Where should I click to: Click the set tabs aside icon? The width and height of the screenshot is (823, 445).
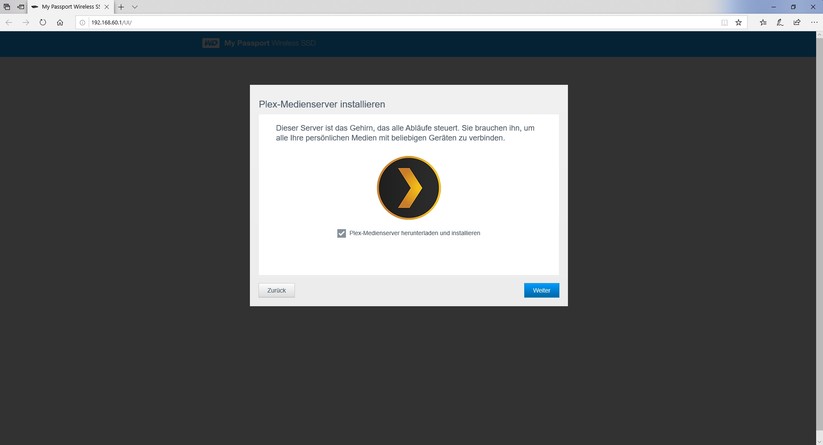21,7
